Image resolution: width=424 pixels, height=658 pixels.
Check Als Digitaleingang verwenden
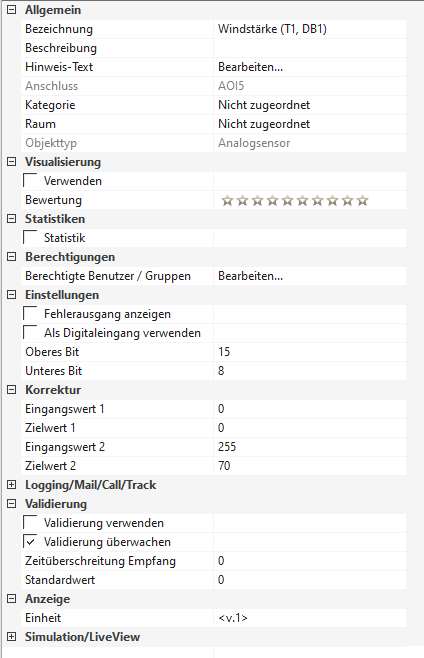pyautogui.click(x=30, y=332)
